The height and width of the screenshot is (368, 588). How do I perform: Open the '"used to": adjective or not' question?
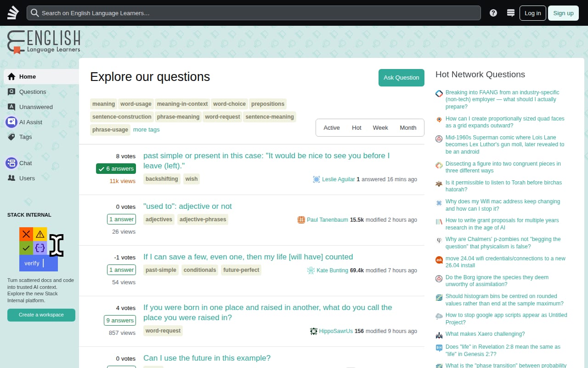click(x=187, y=207)
